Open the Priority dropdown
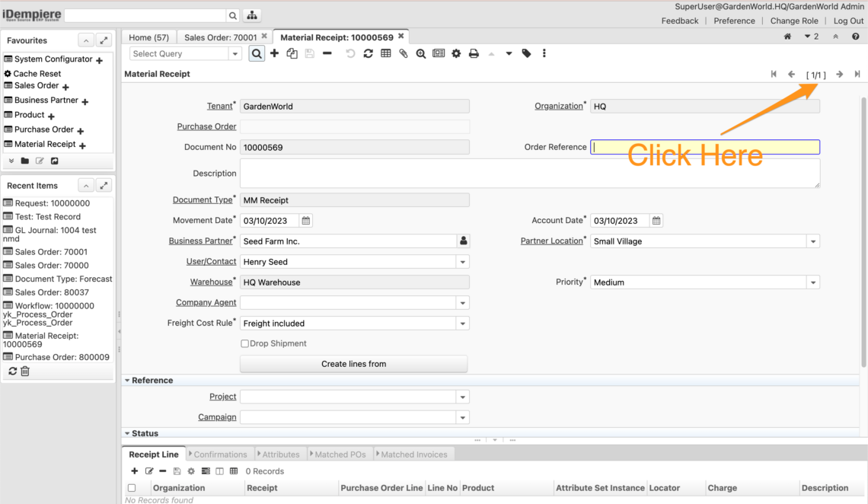Image resolution: width=868 pixels, height=504 pixels. click(813, 282)
